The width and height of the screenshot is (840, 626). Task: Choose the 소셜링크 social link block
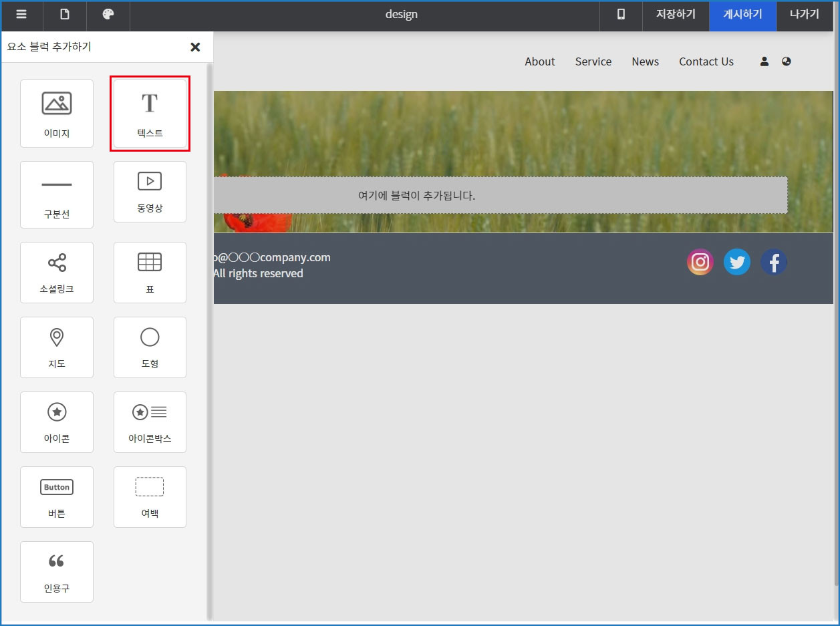[57, 273]
